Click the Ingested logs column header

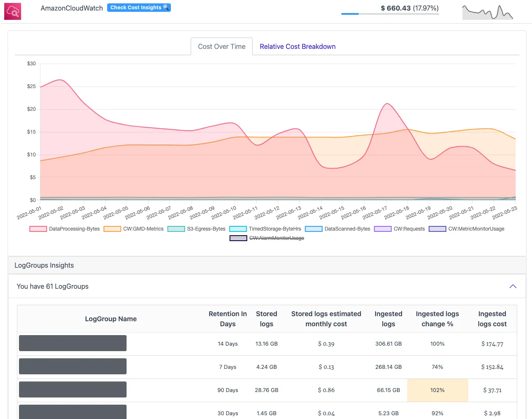click(x=389, y=319)
